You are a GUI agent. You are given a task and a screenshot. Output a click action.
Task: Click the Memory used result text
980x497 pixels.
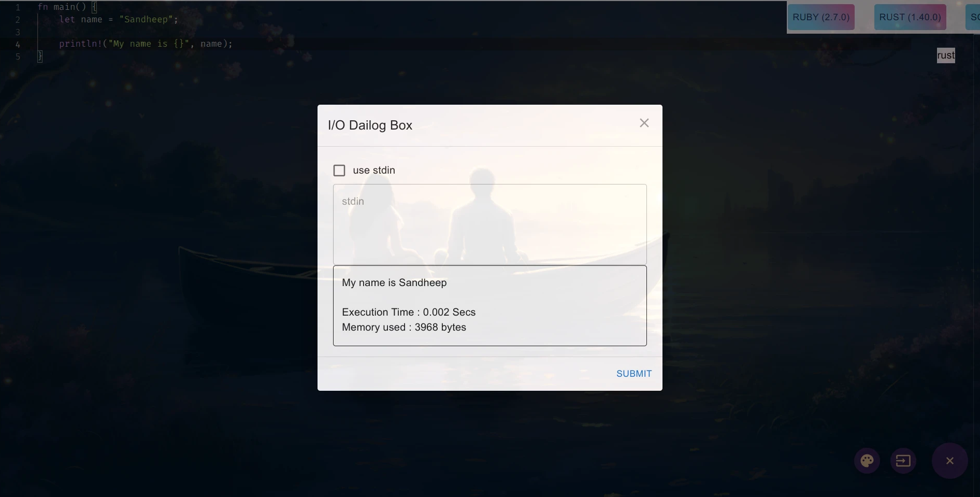(404, 328)
